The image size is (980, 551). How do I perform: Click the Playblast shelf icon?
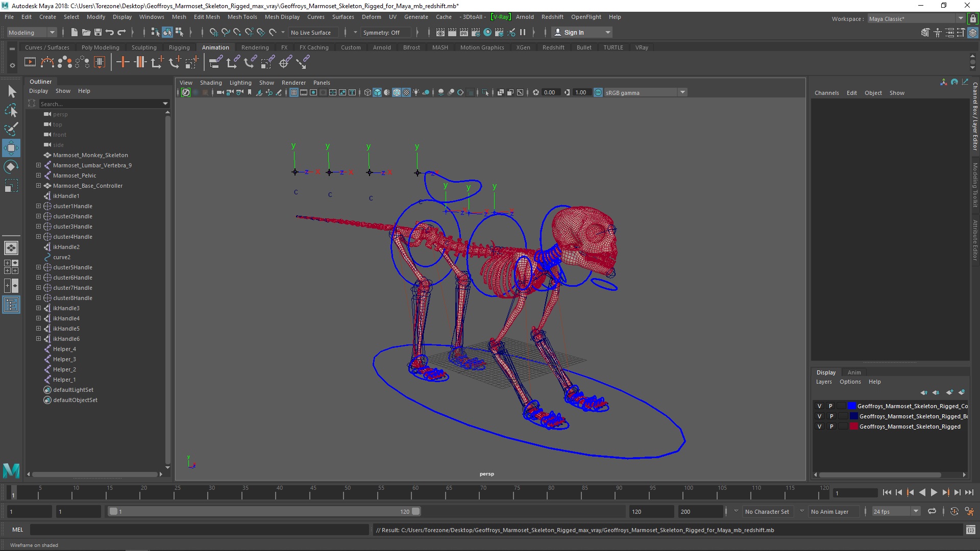pos(30,62)
